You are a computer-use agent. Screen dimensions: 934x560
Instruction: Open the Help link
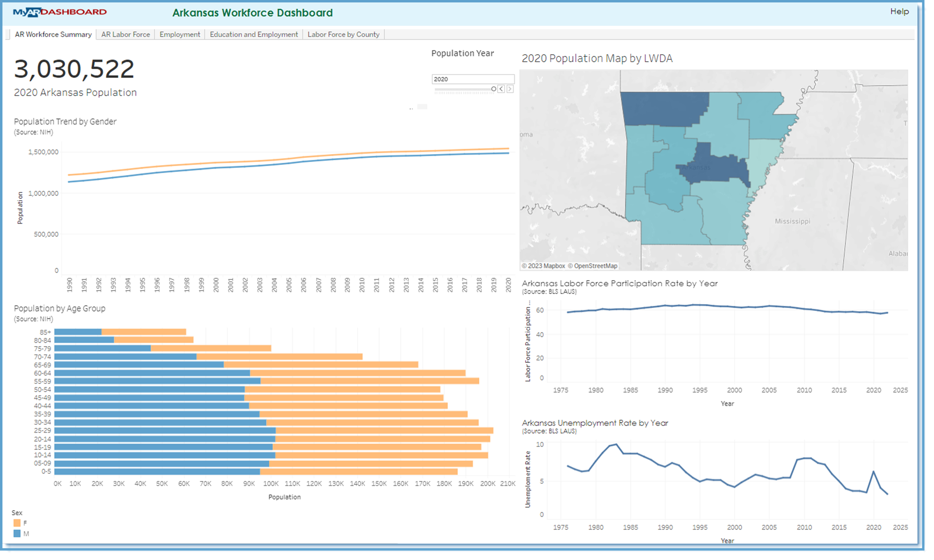coord(900,12)
